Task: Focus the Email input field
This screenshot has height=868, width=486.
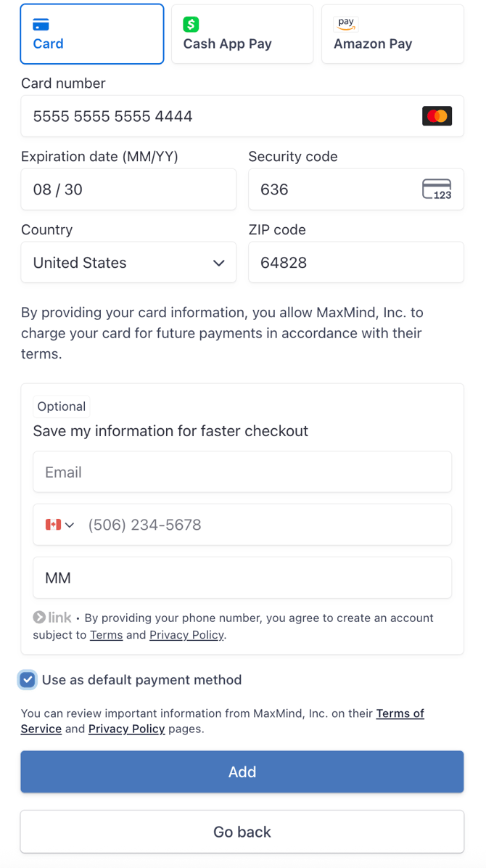Action: [242, 472]
